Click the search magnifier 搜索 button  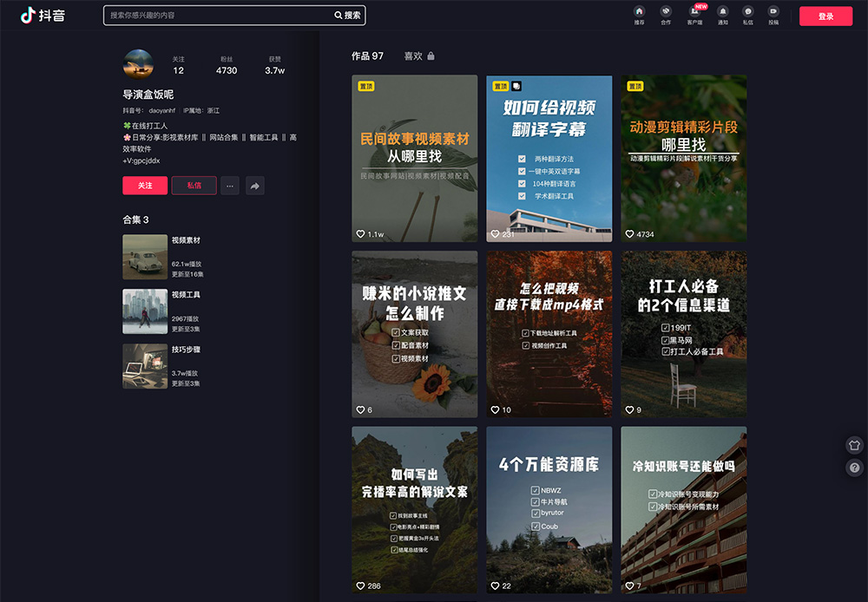tap(348, 16)
